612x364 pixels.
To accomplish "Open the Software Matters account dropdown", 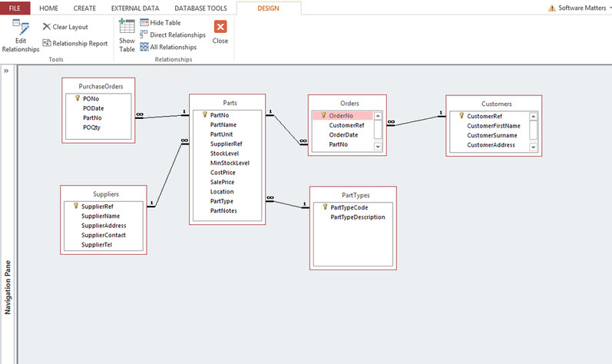I will point(576,8).
